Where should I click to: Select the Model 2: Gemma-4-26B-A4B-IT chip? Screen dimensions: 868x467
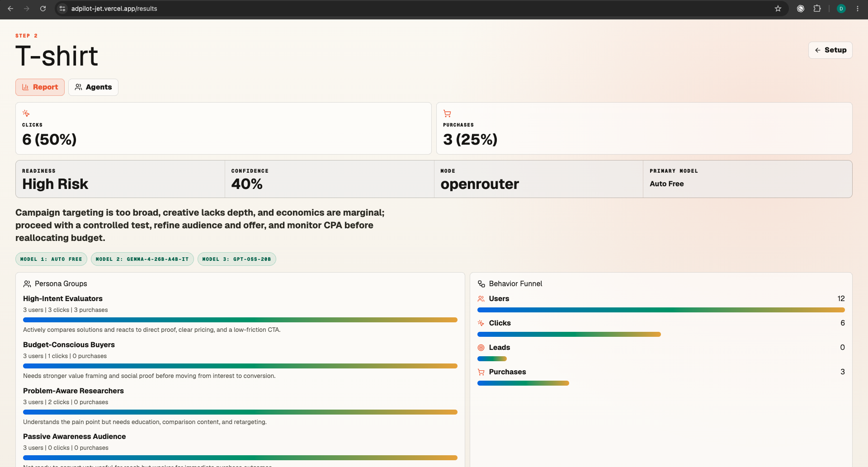(142, 259)
